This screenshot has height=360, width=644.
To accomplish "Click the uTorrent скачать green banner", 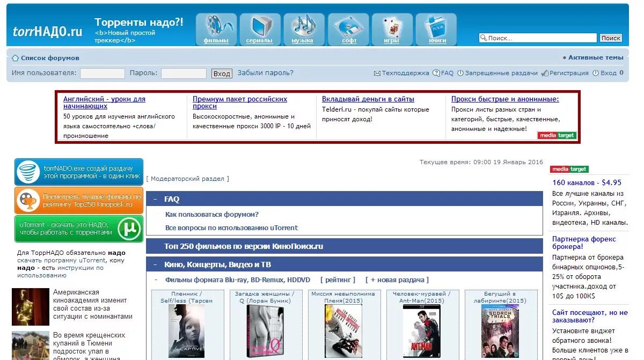I will click(x=79, y=229).
